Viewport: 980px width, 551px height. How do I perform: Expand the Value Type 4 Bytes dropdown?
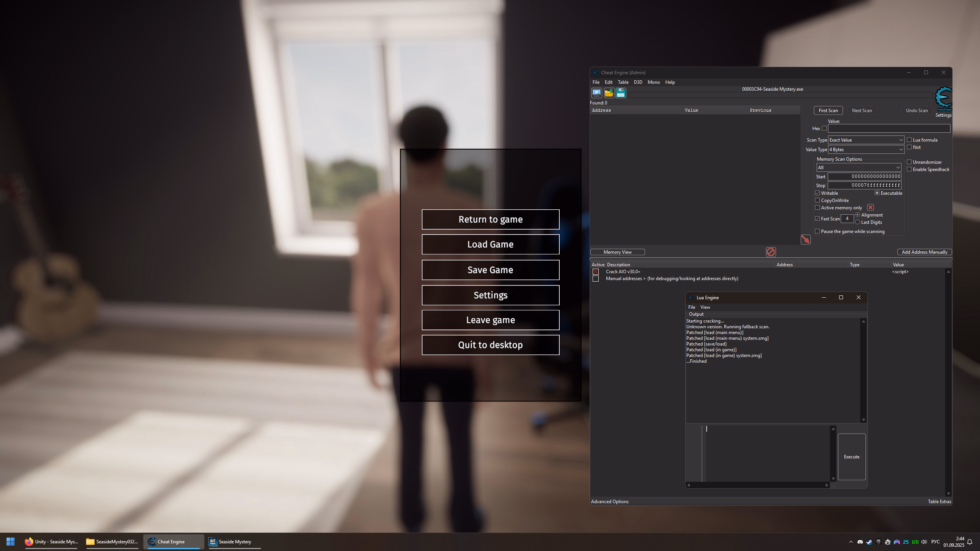tap(866, 150)
